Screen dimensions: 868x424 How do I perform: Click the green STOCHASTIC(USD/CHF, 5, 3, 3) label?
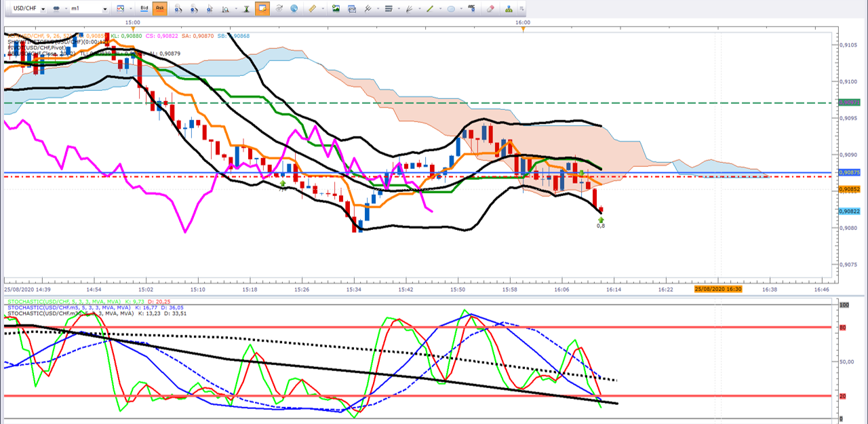[64, 301]
